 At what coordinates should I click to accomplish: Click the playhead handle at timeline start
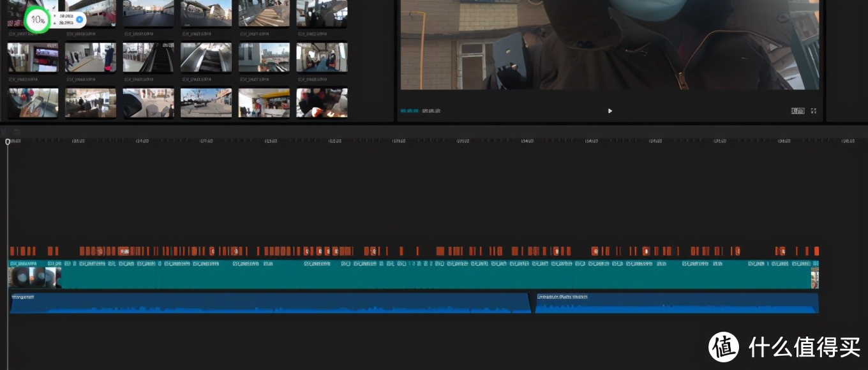[x=8, y=142]
